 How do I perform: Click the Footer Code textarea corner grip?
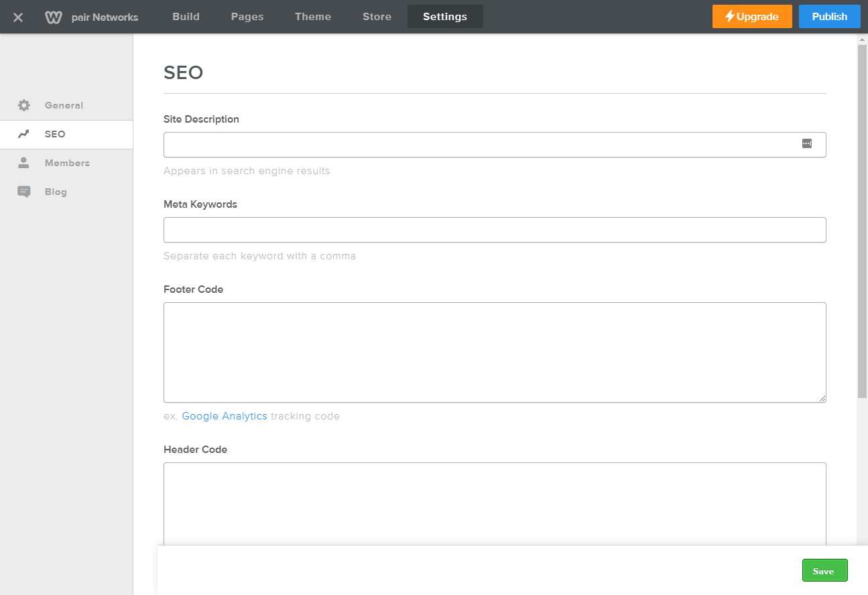click(822, 398)
